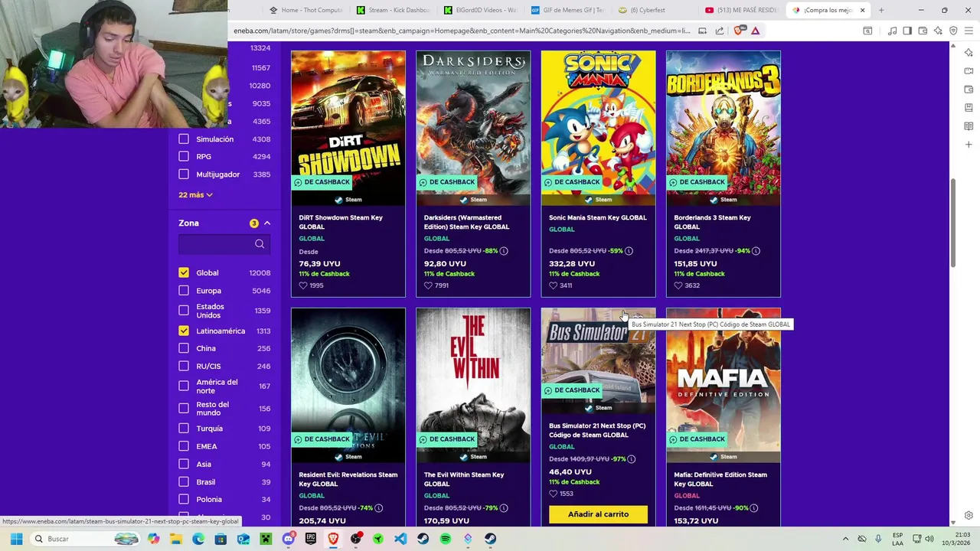Collapse the Zona filter section chevron

click(x=267, y=223)
